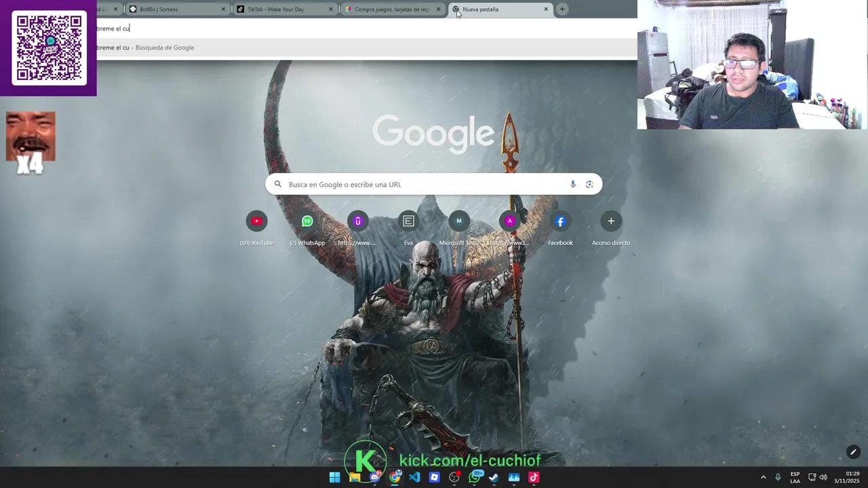
Task: Close the Compra juegos tab
Action: click(x=439, y=9)
